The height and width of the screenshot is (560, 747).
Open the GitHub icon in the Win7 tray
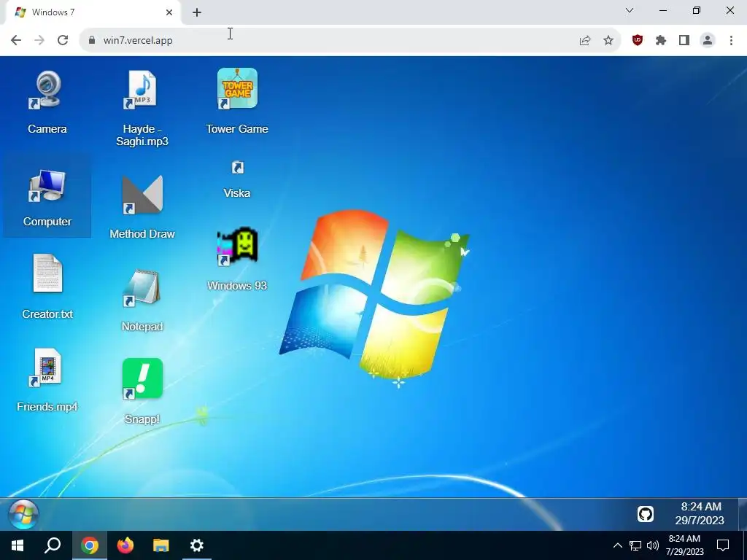pyautogui.click(x=645, y=514)
